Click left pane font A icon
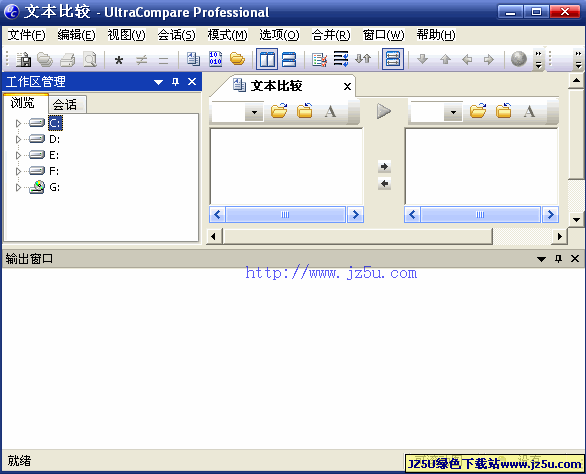The height and width of the screenshot is (474, 586). point(330,111)
